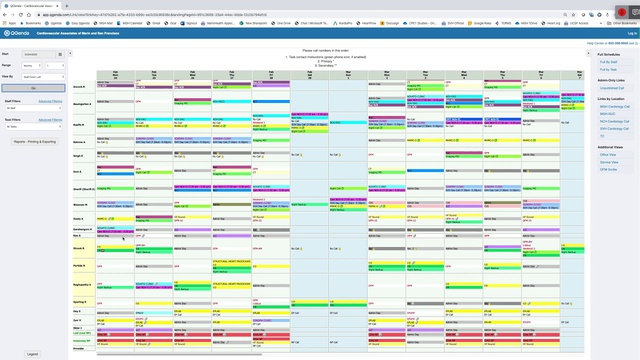Image resolution: width=640 pixels, height=360 pixels.
Task: Open the Service View link
Action: tap(609, 162)
